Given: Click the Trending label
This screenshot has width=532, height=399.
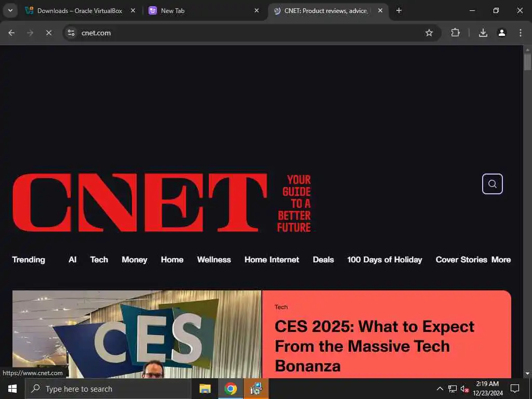Looking at the screenshot, I should [x=29, y=260].
